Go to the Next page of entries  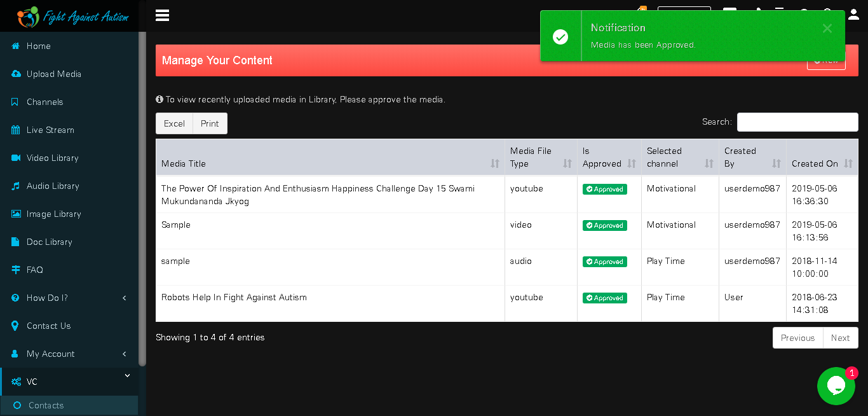[840, 338]
